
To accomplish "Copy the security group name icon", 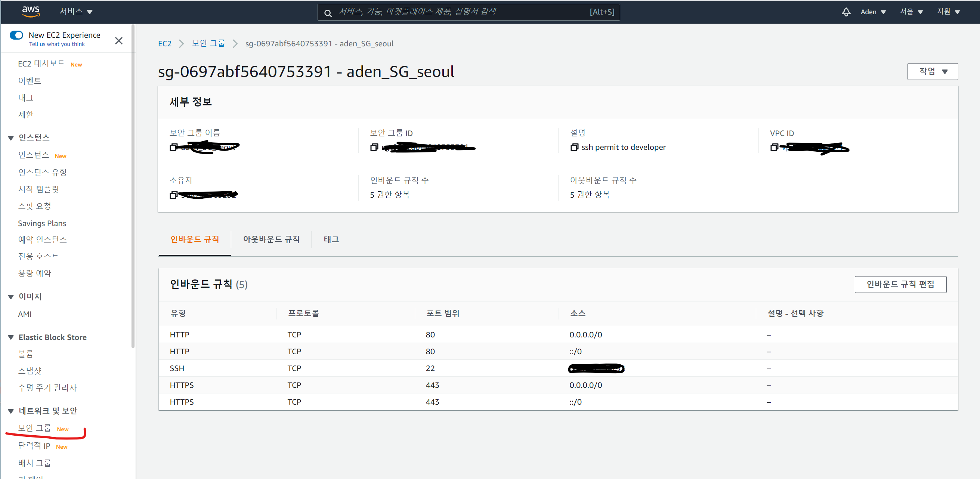I will [173, 147].
